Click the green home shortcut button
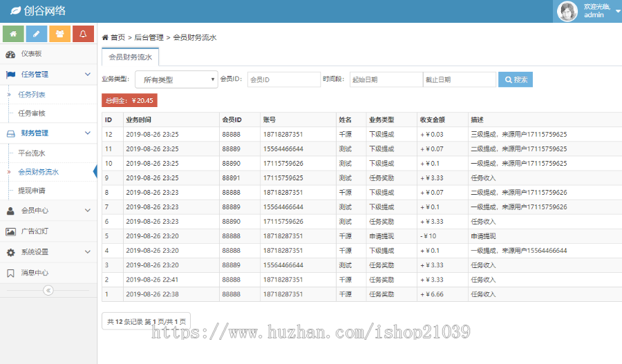 14,33
